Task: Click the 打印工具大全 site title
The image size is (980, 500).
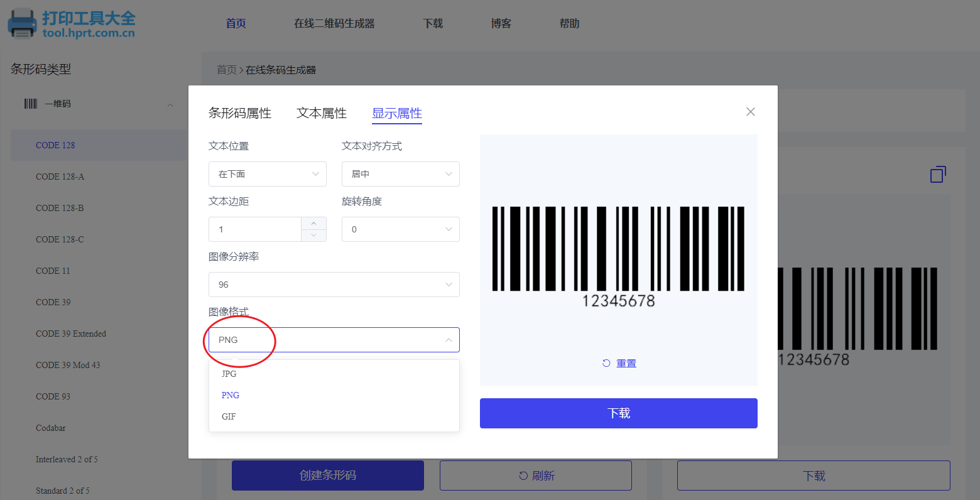Action: pyautogui.click(x=89, y=18)
